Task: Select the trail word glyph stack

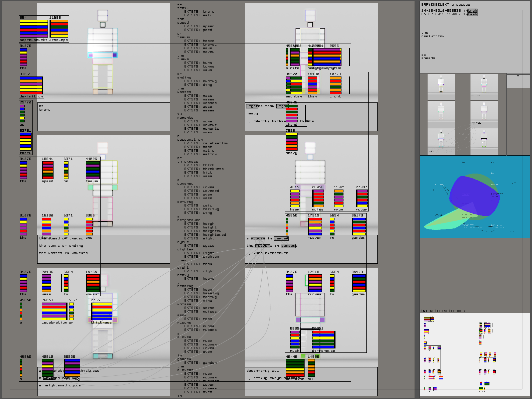Action: point(26,142)
